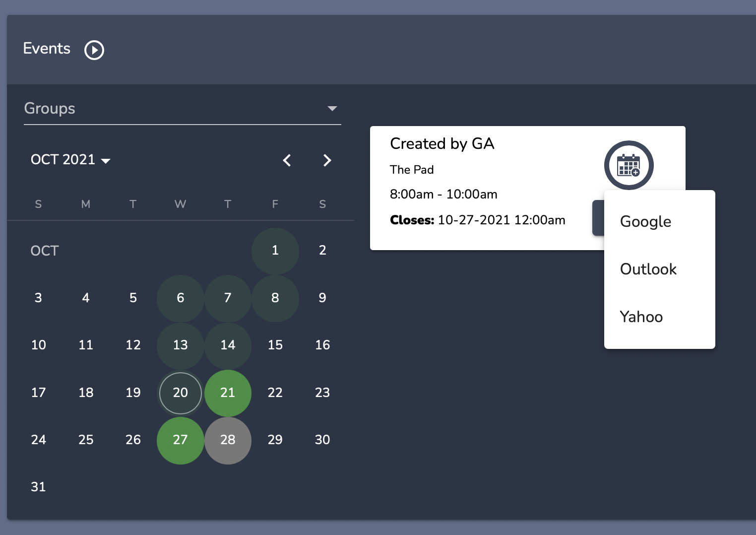Select October 27 on the calendar
This screenshot has width=756, height=535.
[x=180, y=440]
